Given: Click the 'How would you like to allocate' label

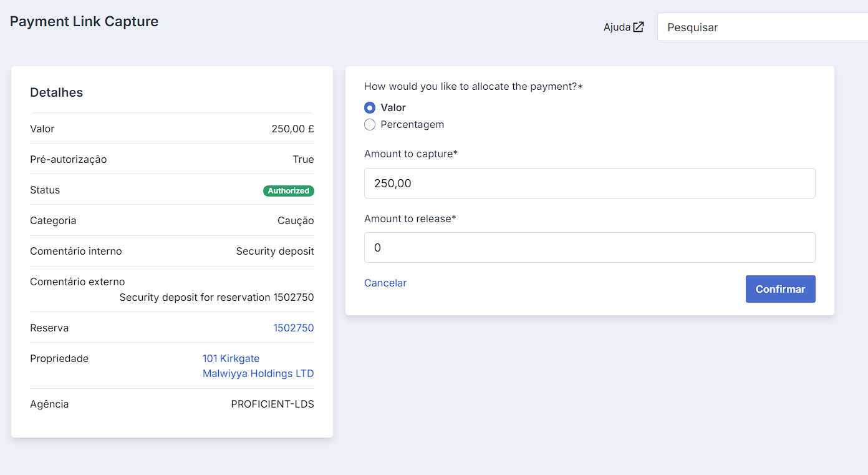Looking at the screenshot, I should [474, 87].
